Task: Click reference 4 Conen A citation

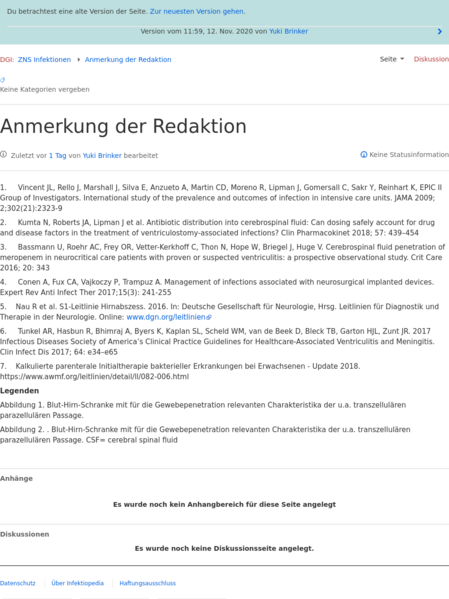Action: click(x=217, y=287)
